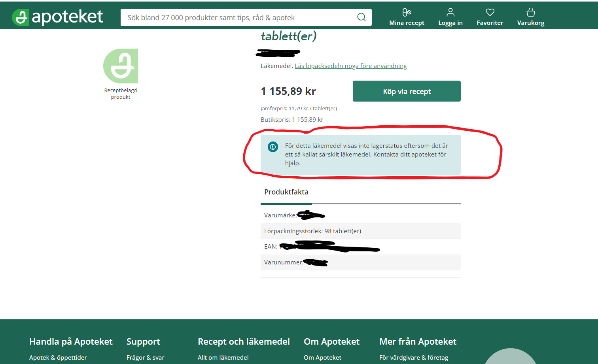Click the search magnifier icon
The height and width of the screenshot is (364, 598).
click(361, 17)
